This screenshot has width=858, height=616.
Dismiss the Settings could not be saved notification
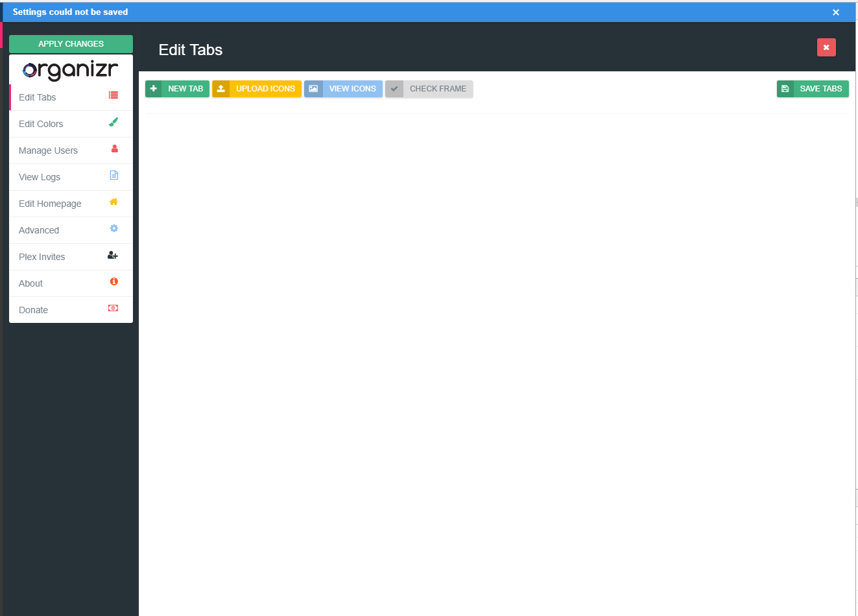(836, 12)
